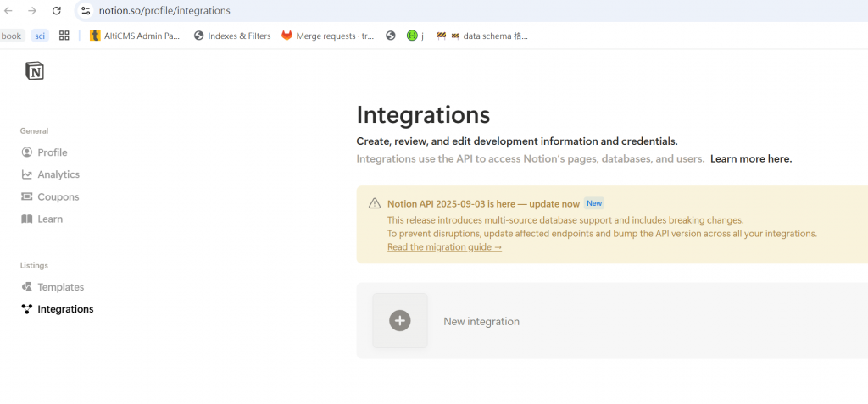Screen dimensions: 868x404
Task: Click 'Notion API 2025-09-03 is here' banner title
Action: tap(484, 203)
